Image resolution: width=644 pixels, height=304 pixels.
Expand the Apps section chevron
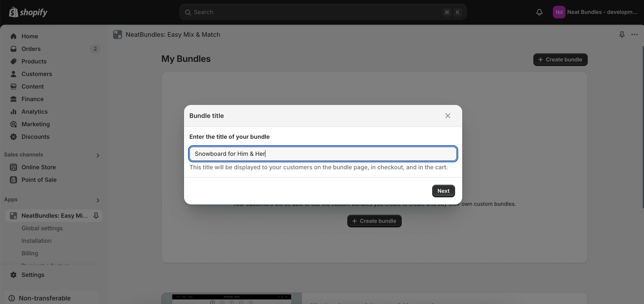pos(98,200)
